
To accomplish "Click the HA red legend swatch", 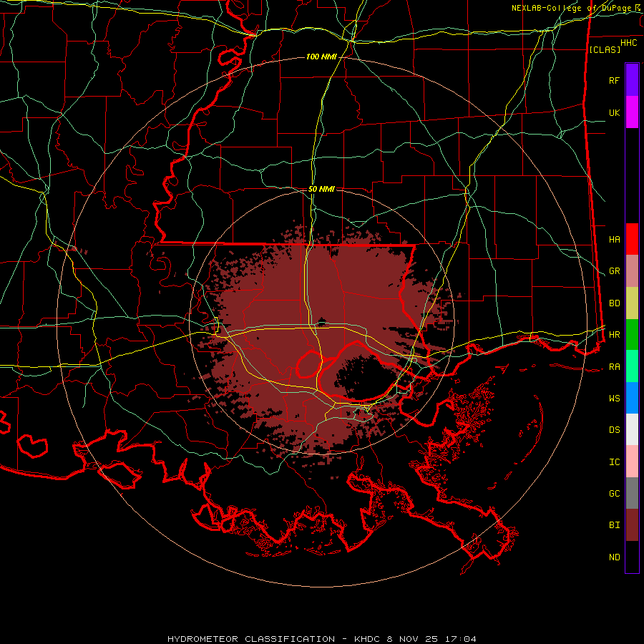I will coord(632,239).
